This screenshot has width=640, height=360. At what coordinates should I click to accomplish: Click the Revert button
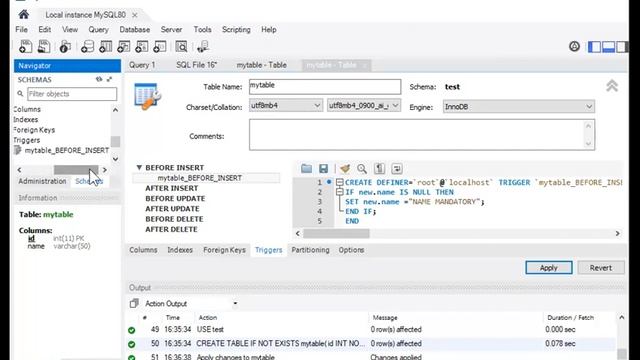coord(601,268)
